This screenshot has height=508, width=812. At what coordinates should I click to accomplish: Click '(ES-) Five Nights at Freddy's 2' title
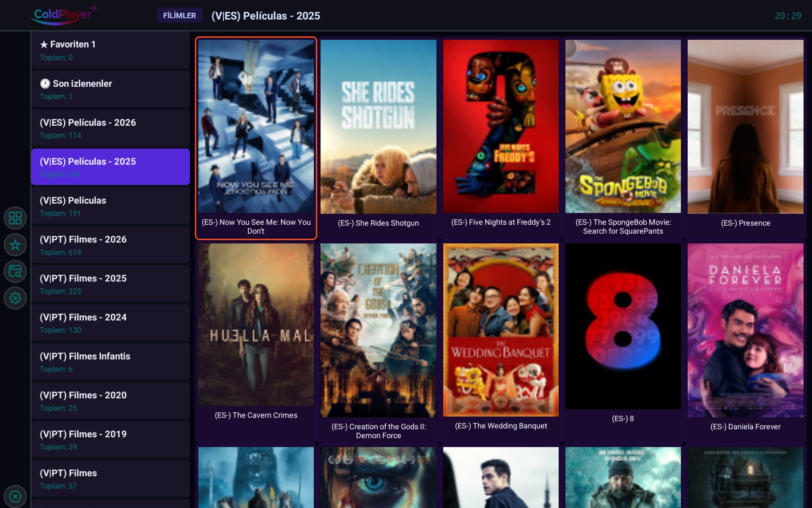point(501,222)
